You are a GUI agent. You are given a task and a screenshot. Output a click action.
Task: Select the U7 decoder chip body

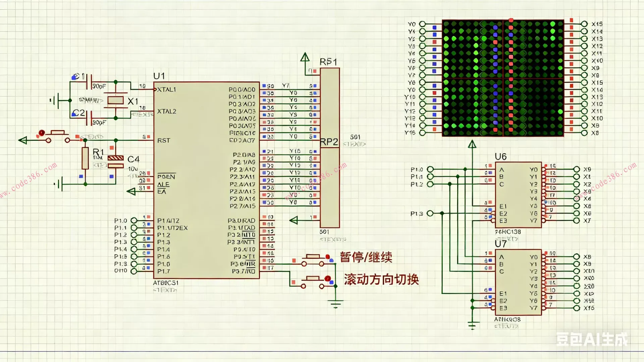[518, 282]
